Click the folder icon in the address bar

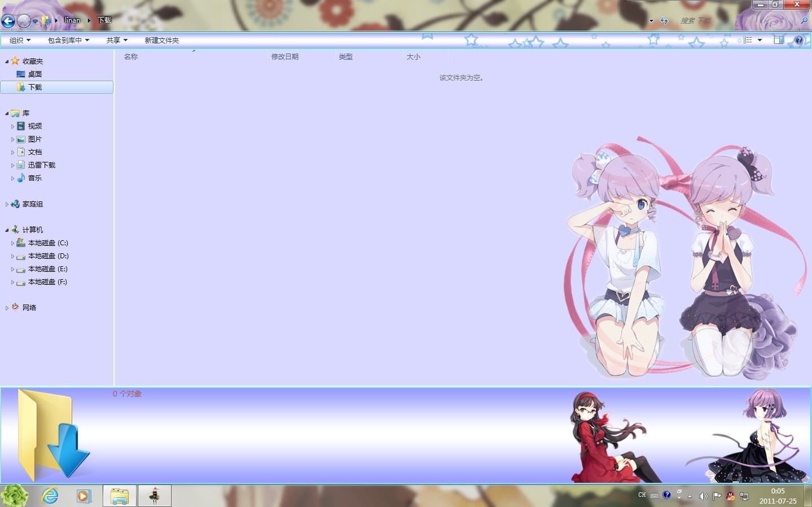(46, 21)
